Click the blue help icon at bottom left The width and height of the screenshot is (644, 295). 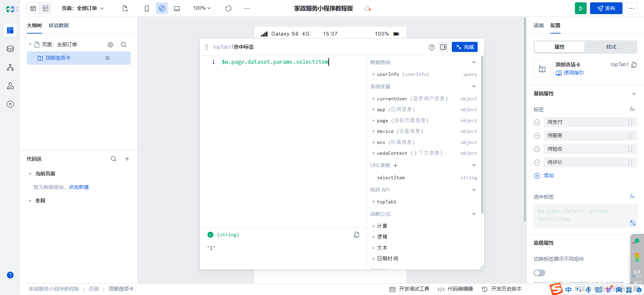pyautogui.click(x=10, y=275)
